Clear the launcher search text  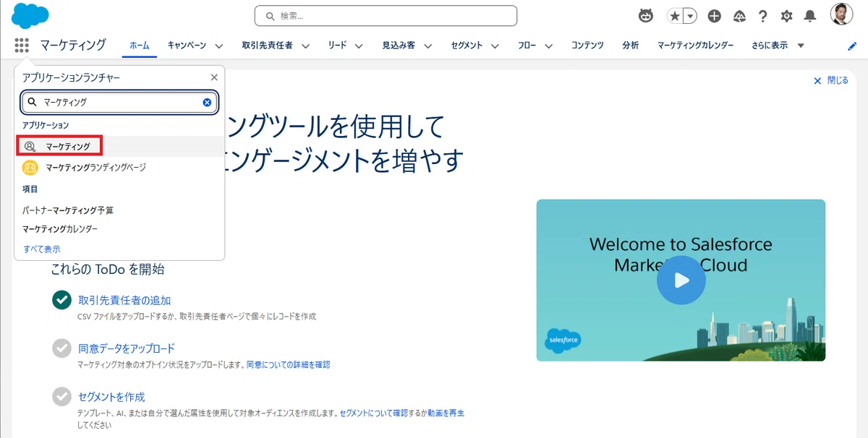coord(207,103)
